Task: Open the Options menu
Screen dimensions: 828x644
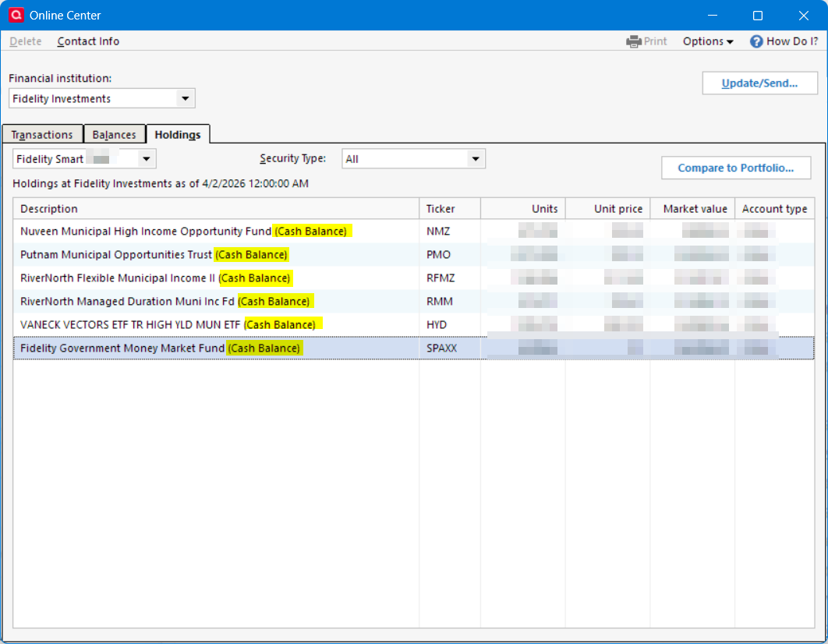Action: 707,41
